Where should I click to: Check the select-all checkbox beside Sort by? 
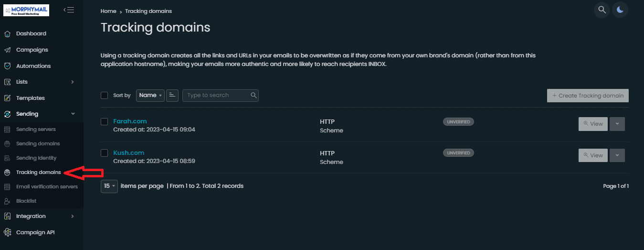click(x=105, y=95)
